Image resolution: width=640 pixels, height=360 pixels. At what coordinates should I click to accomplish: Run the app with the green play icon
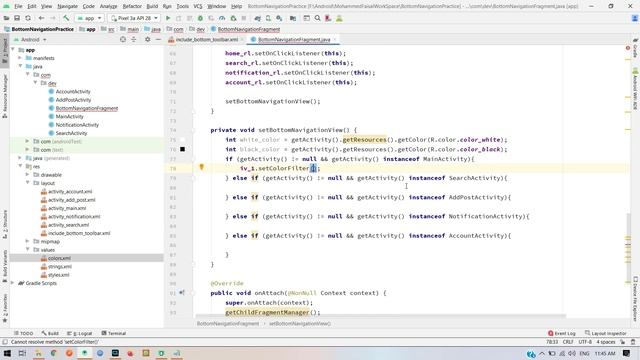click(168, 18)
